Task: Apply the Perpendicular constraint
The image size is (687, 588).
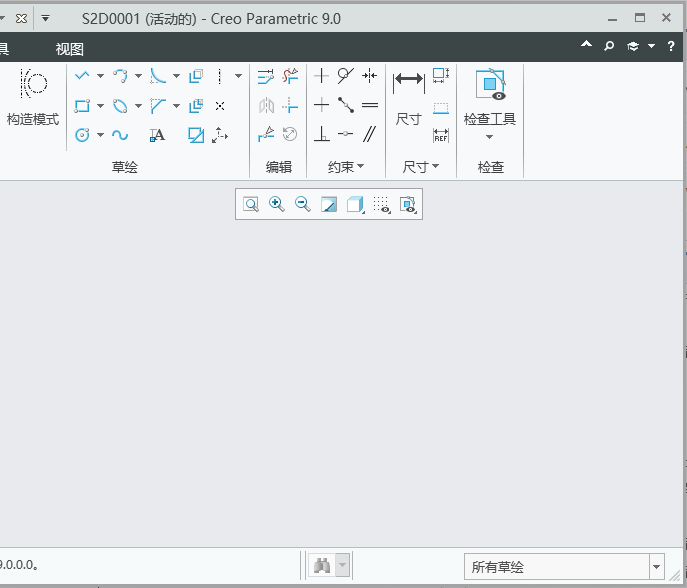Action: [322, 134]
